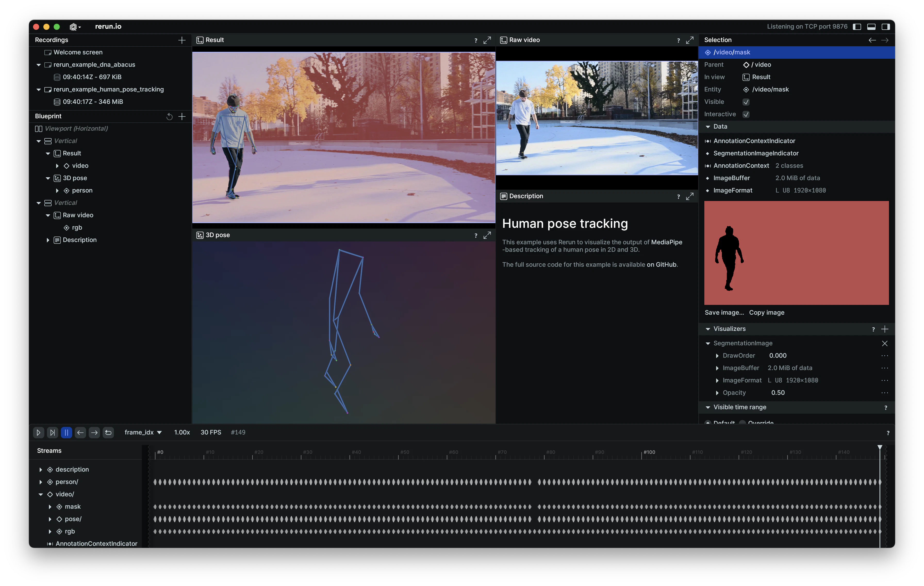Viewport: 924px width, 586px height.
Task: Uncheck the Visible checkbox
Action: [746, 102]
